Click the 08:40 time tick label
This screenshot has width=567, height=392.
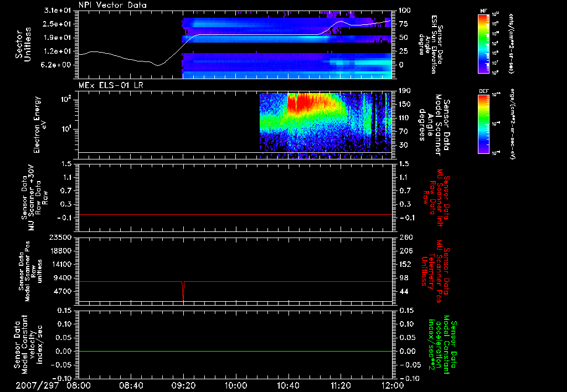tap(131, 385)
